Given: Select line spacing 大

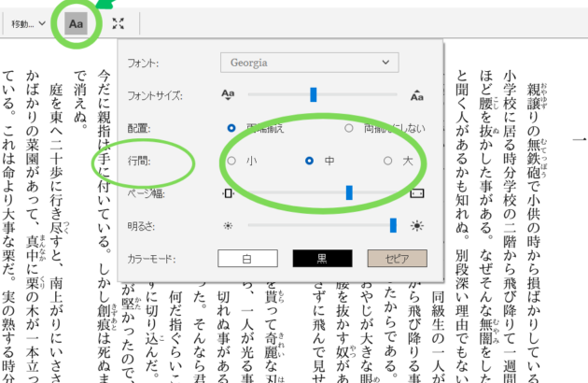Looking at the screenshot, I should point(387,161).
